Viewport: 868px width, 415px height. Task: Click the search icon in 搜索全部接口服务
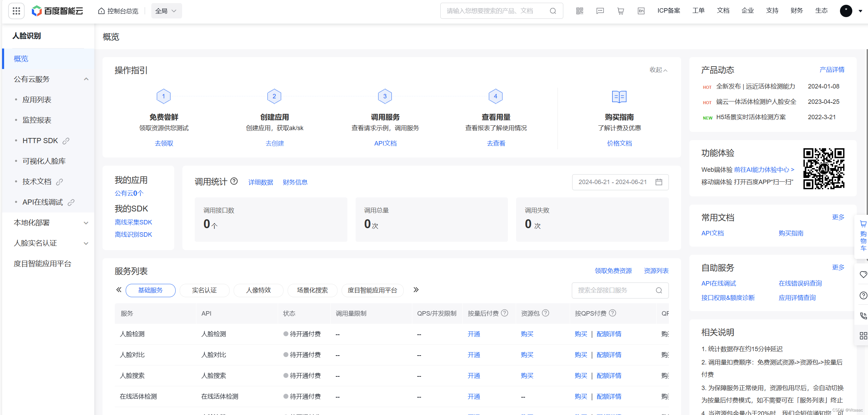[659, 290]
